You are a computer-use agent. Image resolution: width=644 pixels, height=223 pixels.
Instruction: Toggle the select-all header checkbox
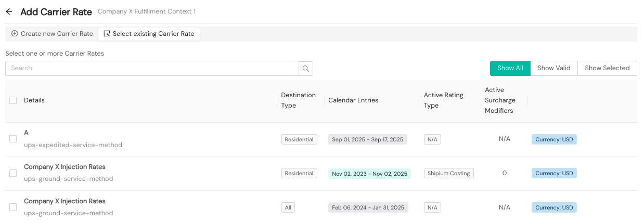coord(13,100)
